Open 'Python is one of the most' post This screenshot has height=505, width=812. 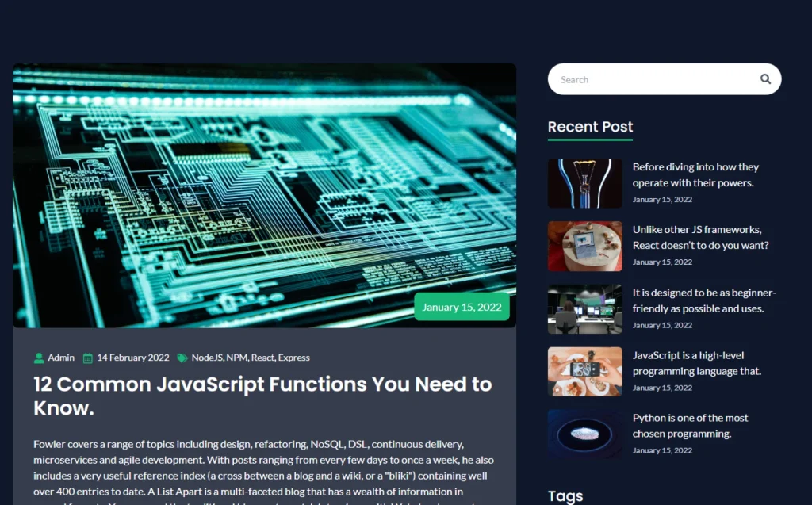[x=690, y=426]
